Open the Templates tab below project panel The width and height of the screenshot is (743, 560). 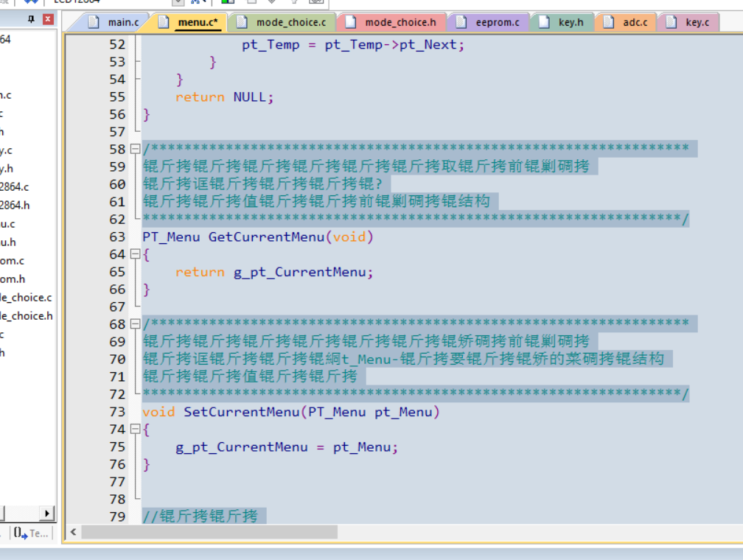click(30, 533)
